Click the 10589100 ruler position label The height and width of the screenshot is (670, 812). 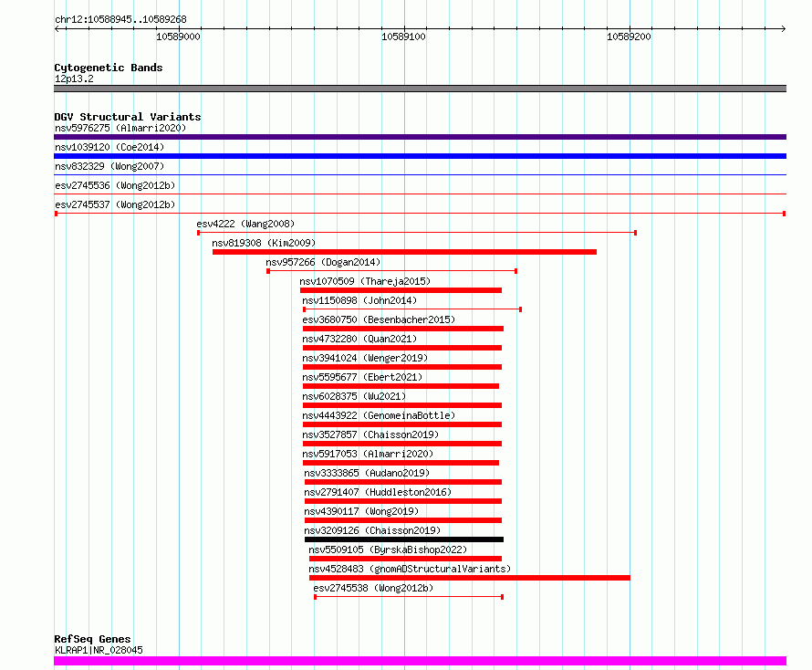403,37
